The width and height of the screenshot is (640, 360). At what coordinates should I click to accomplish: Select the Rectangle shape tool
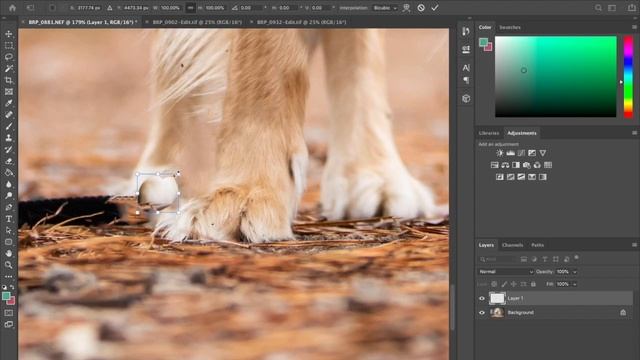tap(9, 242)
